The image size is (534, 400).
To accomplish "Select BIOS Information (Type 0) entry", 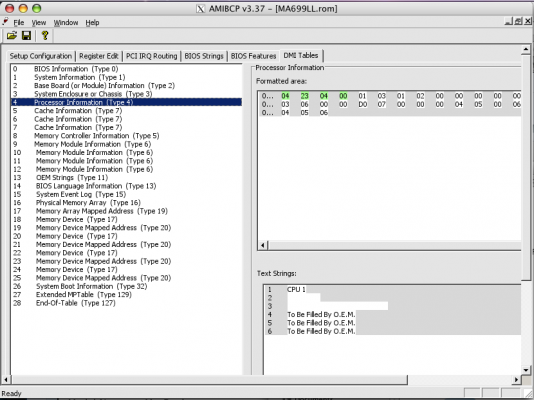I will pyautogui.click(x=126, y=69).
